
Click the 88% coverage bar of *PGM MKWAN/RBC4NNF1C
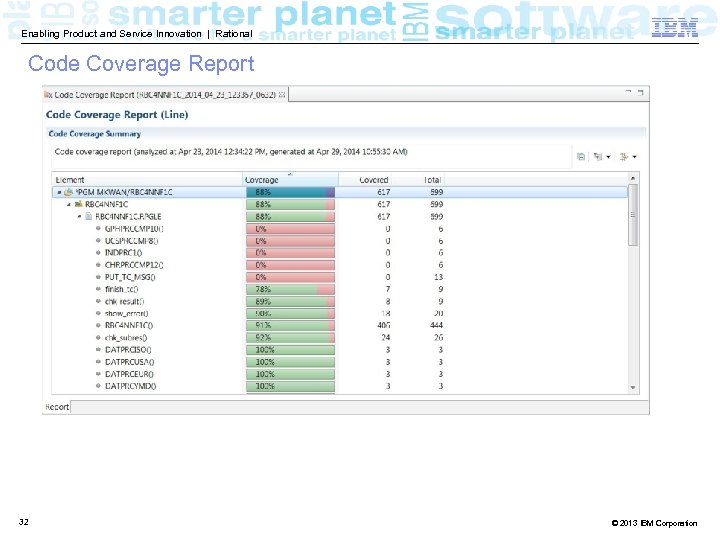[290, 192]
